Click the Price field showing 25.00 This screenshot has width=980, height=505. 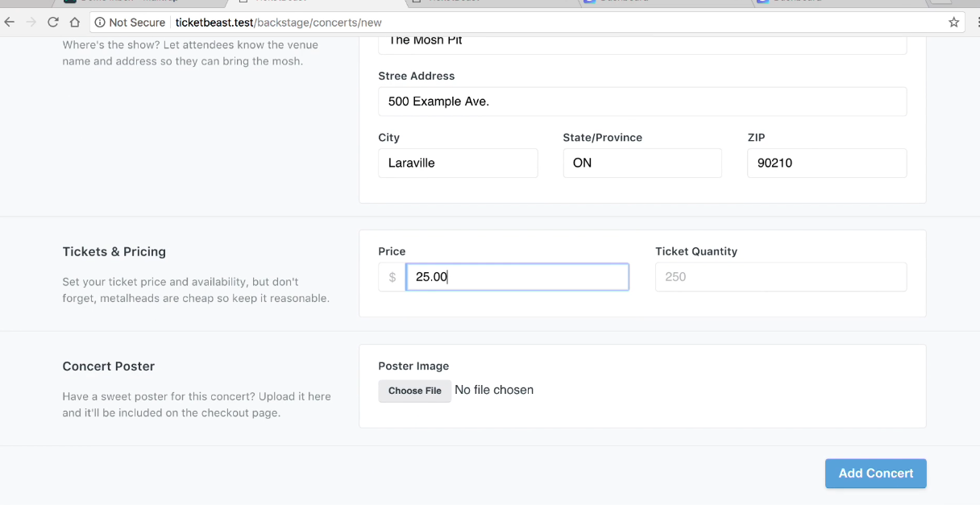pyautogui.click(x=517, y=276)
